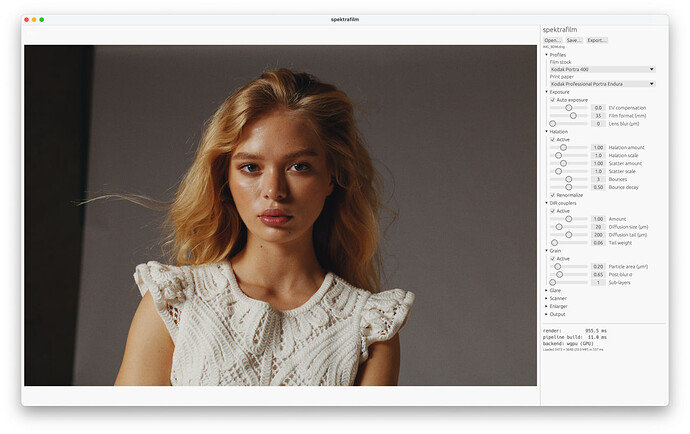Image resolution: width=690 pixels, height=434 pixels.
Task: Click the Post-blur slider
Action: [x=569, y=274]
